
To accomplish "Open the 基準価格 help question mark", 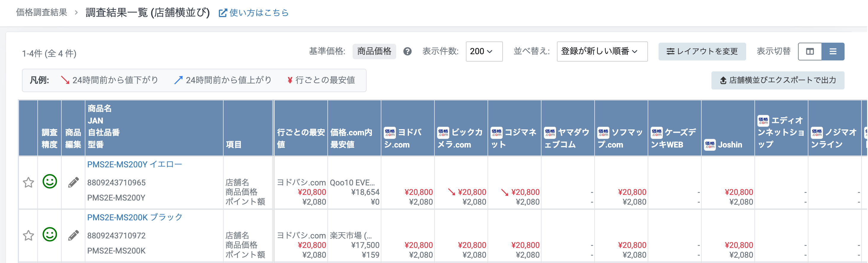I will tap(407, 52).
